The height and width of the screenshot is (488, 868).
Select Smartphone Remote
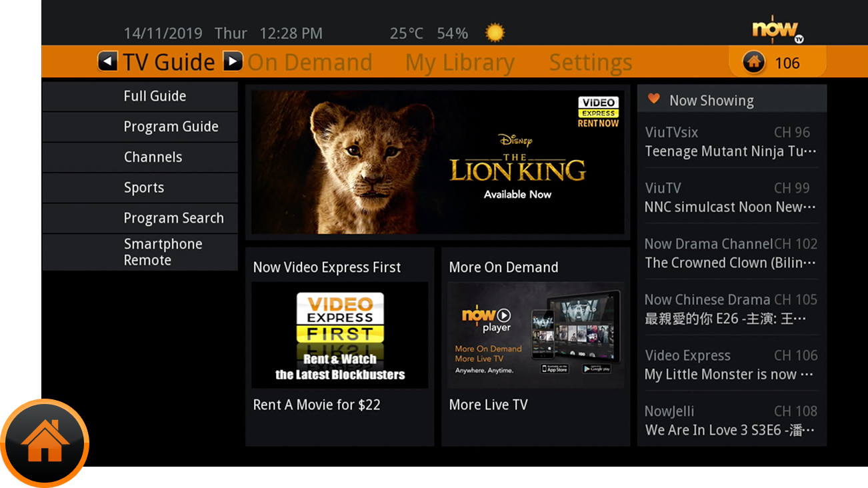pos(140,252)
